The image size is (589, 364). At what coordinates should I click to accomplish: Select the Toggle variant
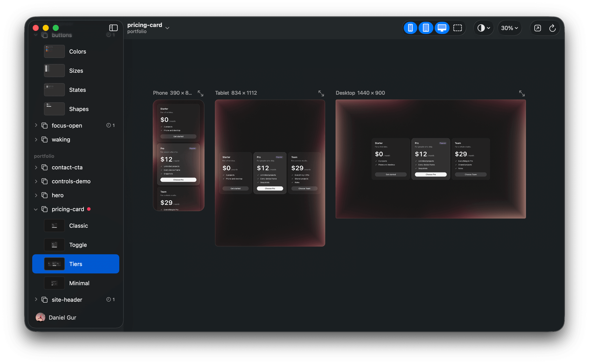76,245
